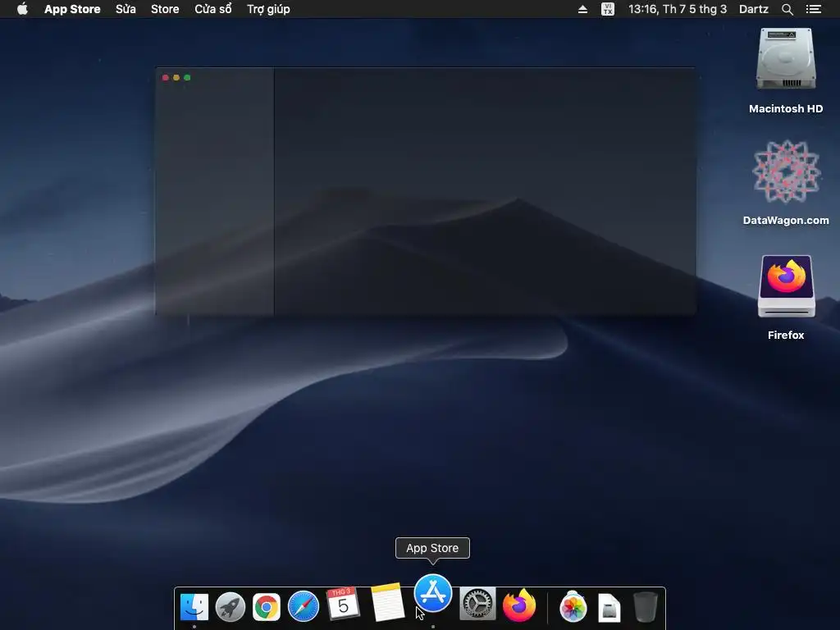Close the App Store window with red button
The width and height of the screenshot is (840, 630).
(x=166, y=78)
